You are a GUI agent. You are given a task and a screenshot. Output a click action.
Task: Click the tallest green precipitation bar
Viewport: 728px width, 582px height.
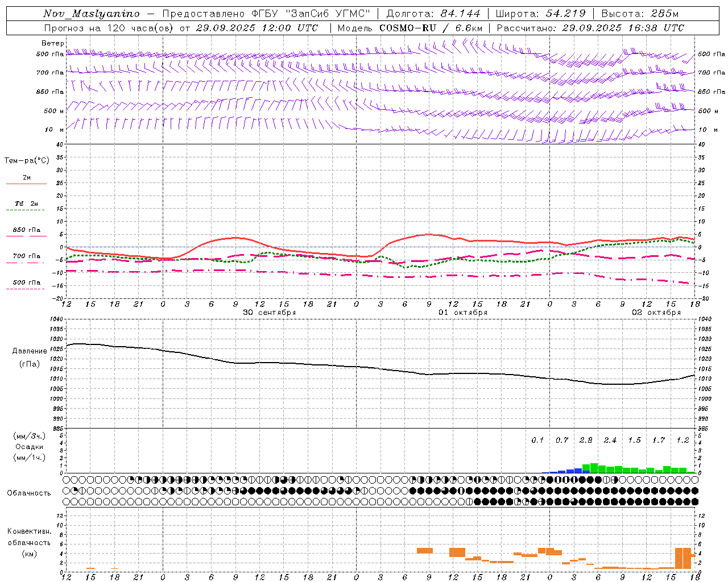[594, 468]
